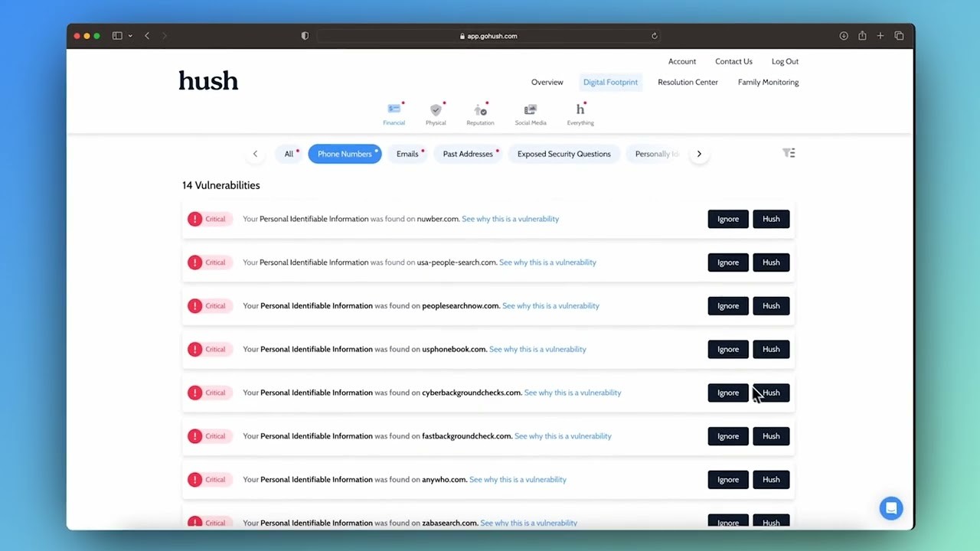This screenshot has width=980, height=551.
Task: Toggle the Safari sidebar icon
Action: [x=117, y=36]
